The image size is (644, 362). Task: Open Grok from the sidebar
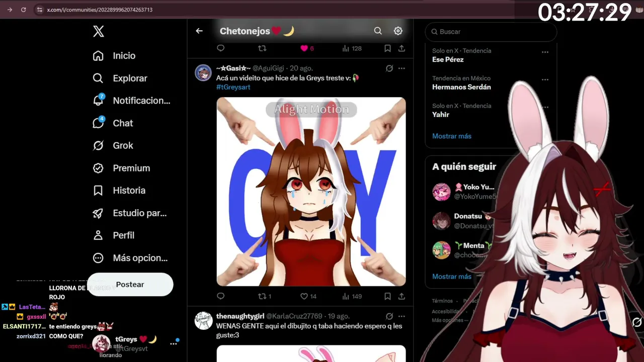tap(113, 145)
